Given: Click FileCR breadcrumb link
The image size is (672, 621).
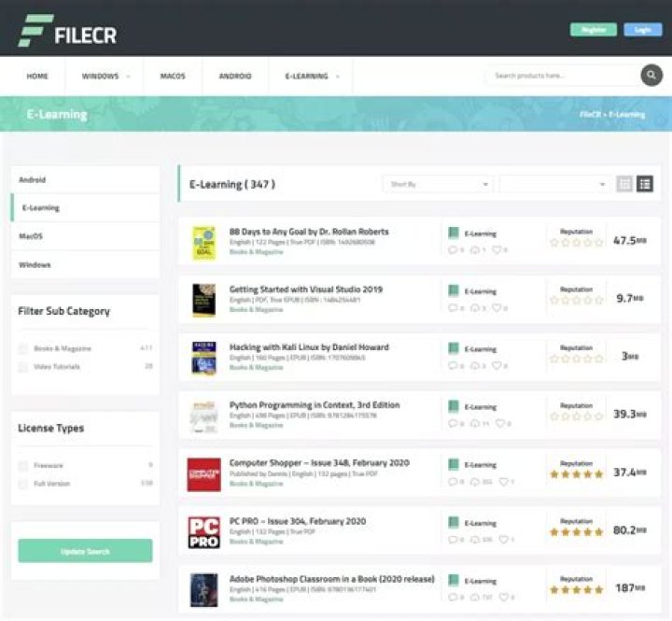Looking at the screenshot, I should point(590,115).
